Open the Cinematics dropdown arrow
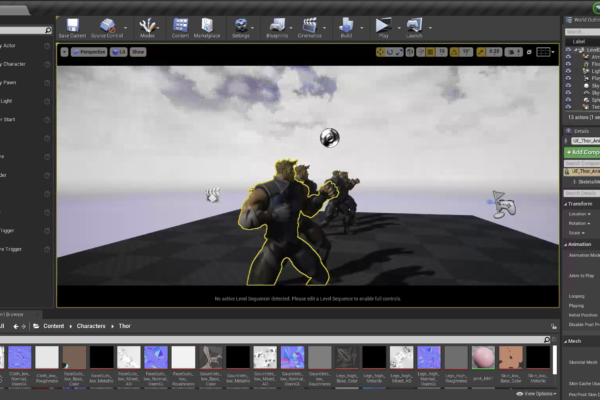Image resolution: width=600 pixels, height=400 pixels. tap(324, 28)
